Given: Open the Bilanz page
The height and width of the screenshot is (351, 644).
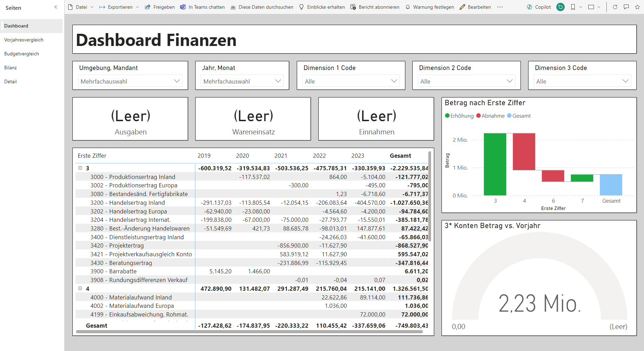Looking at the screenshot, I should (x=10, y=68).
